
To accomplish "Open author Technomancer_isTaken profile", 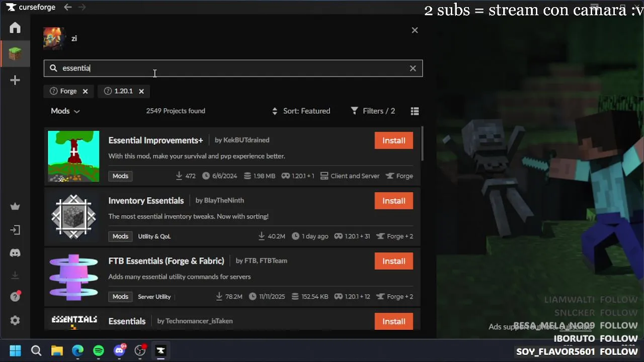I will [199, 321].
